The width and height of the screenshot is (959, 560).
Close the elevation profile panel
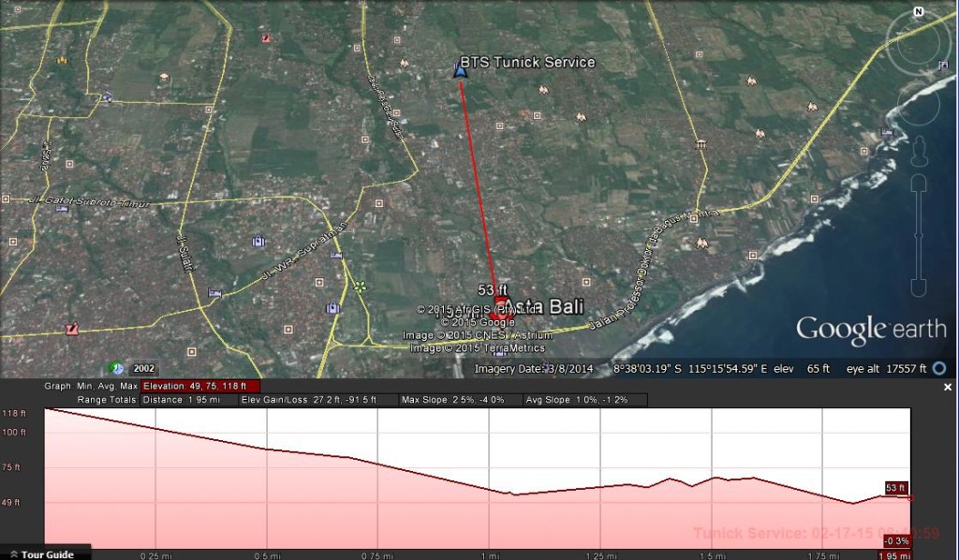point(948,387)
